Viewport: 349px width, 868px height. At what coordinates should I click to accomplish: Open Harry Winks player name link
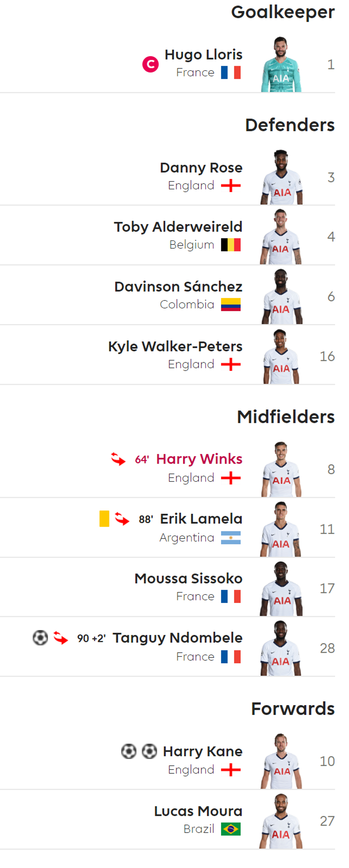(199, 459)
